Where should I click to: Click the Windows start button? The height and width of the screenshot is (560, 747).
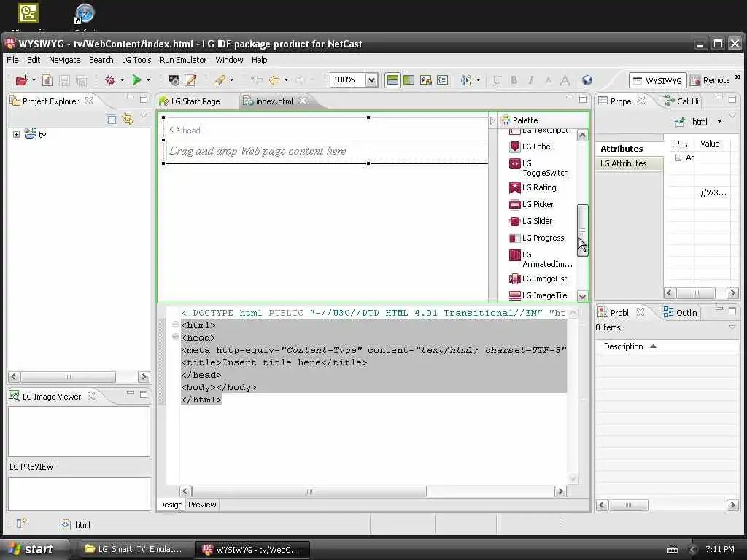pos(31,549)
